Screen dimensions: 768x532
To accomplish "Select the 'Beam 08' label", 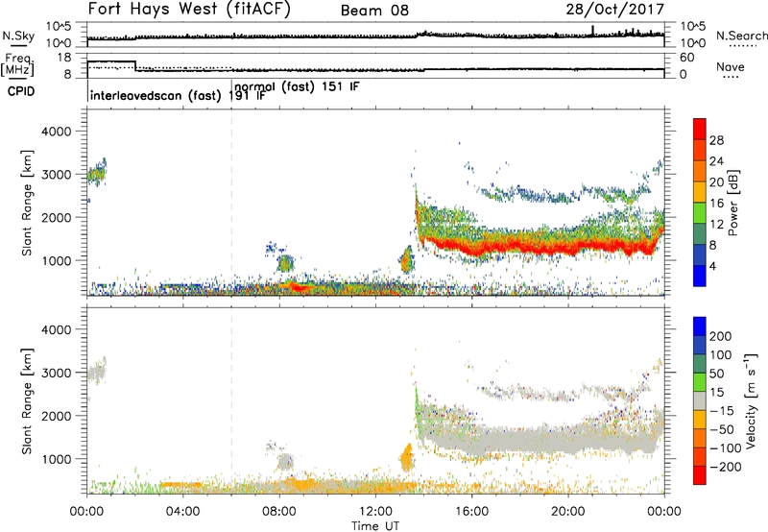I will tap(374, 11).
